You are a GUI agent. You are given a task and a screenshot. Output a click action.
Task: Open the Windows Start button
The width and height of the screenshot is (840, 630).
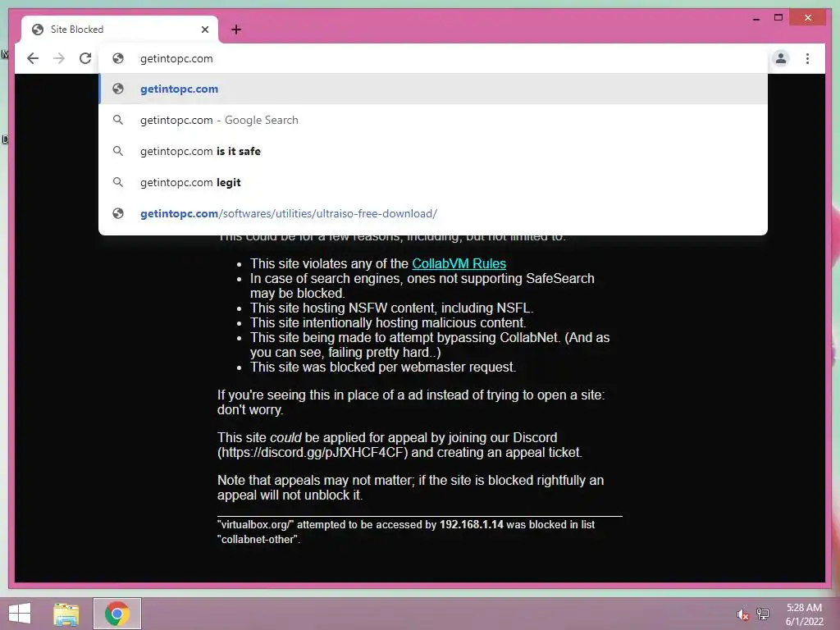[x=20, y=614]
